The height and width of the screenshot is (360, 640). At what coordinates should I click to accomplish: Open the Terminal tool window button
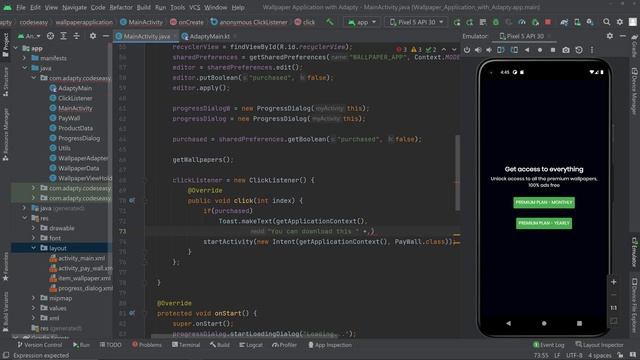186,345
